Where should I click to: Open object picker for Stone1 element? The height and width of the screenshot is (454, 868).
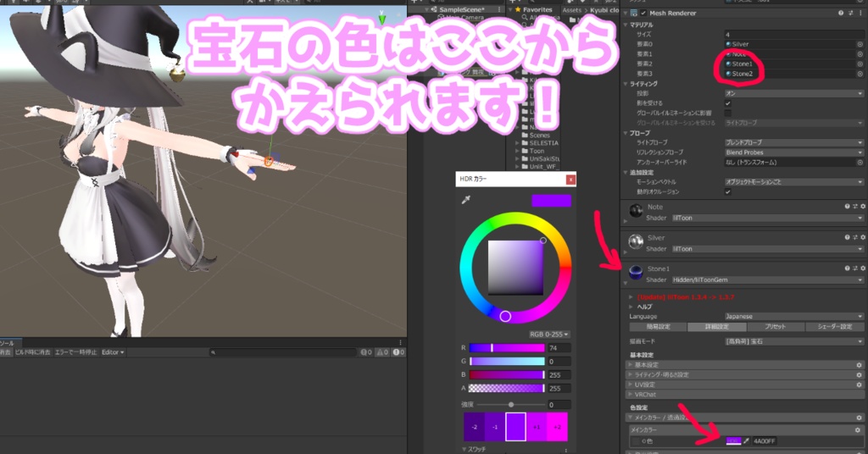click(x=860, y=64)
